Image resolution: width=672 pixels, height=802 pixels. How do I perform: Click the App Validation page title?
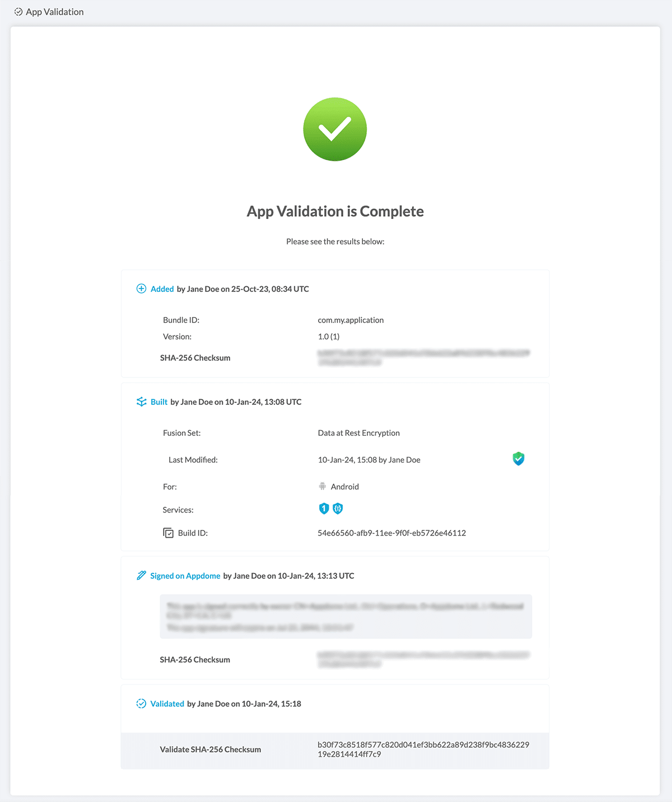[55, 12]
